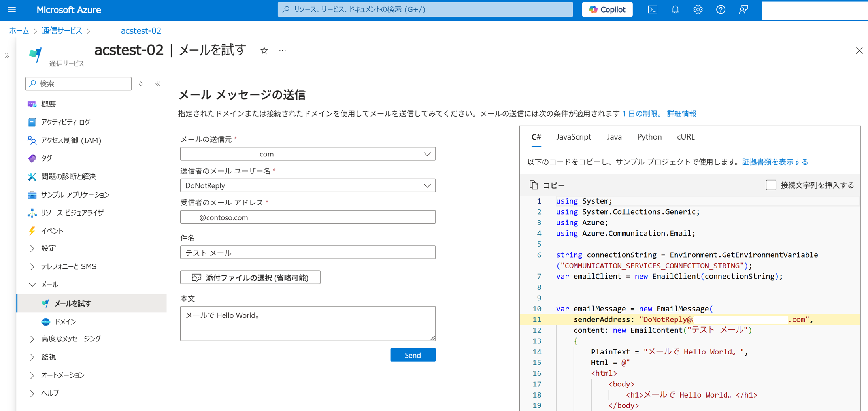Select ドメイン in the sidebar

click(x=65, y=322)
